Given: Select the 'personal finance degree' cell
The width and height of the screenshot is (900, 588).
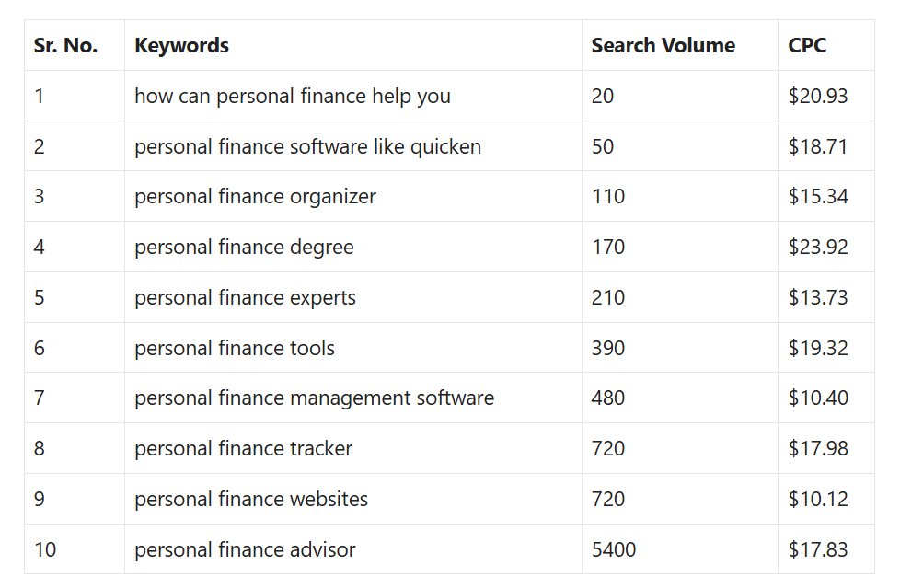Looking at the screenshot, I should (244, 247).
